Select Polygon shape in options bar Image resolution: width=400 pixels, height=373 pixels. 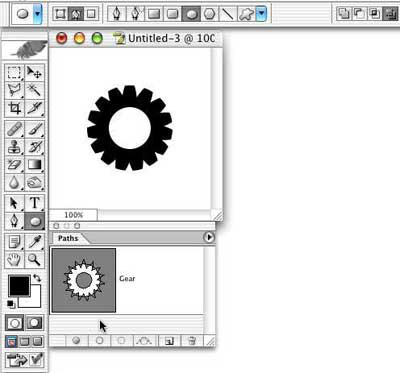tap(209, 14)
